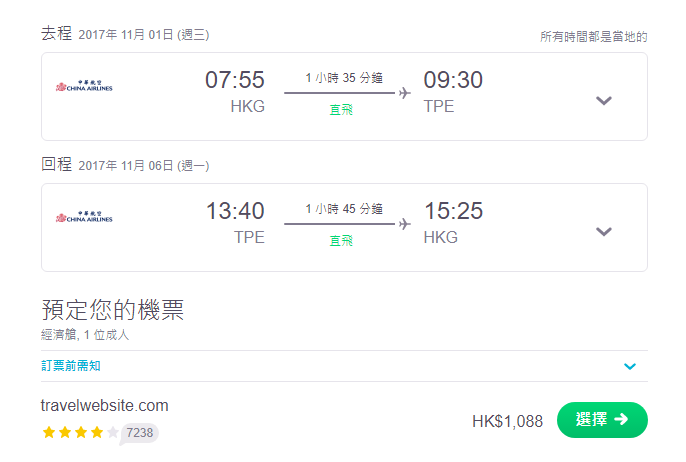Open the 訂票前需知 link
Screen dimensions: 686x462
pyautogui.click(x=71, y=366)
